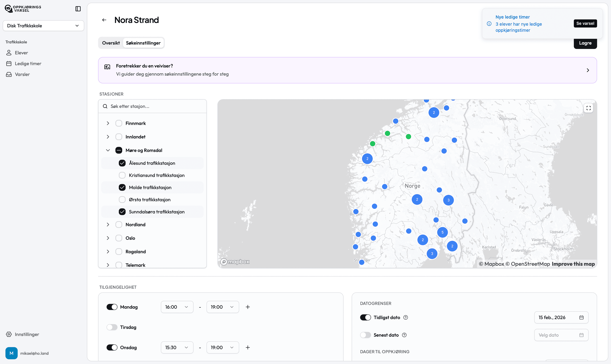Collapse the sidebar panel icon
This screenshot has height=364, width=611.
pyautogui.click(x=78, y=9)
